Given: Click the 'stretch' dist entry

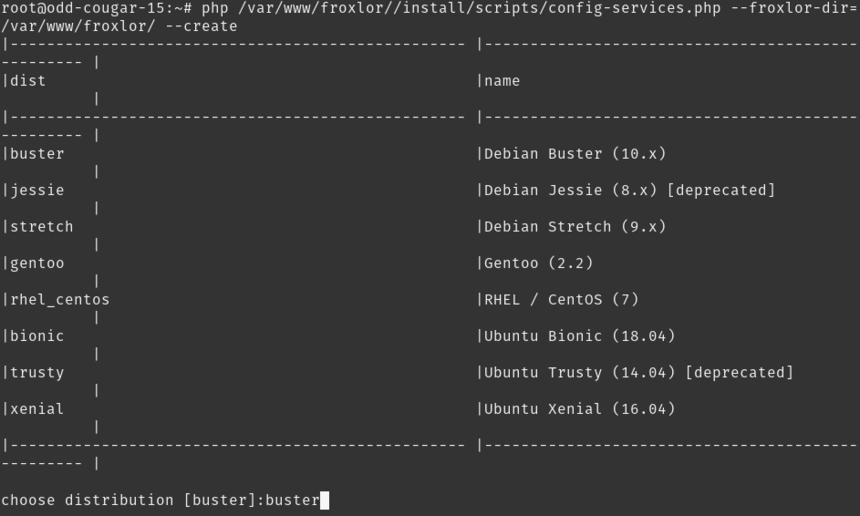Looking at the screenshot, I should tap(42, 226).
